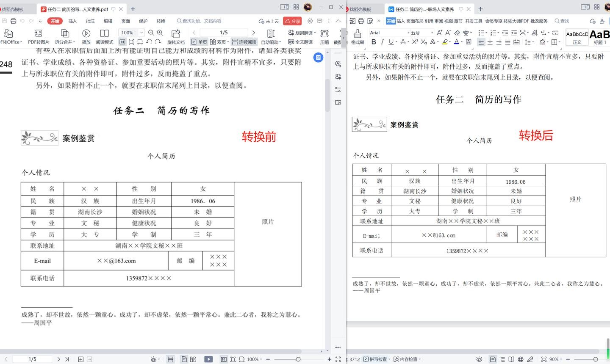The width and height of the screenshot is (610, 364).
Task: Click the red 分享 share button
Action: [292, 21]
